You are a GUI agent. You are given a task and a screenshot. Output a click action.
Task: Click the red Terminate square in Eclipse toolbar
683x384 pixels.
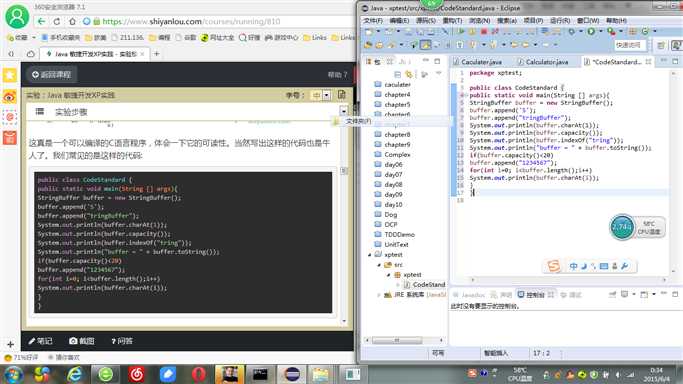[484, 31]
